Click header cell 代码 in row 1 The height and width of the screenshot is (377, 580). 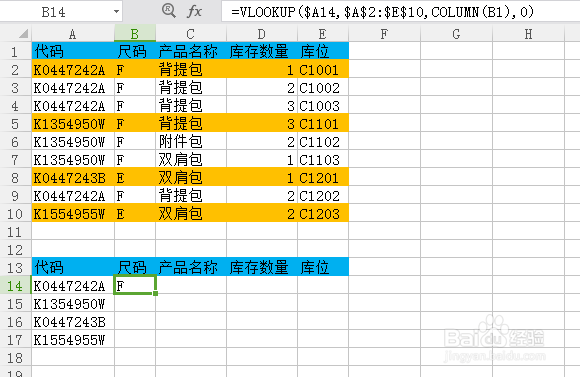point(73,51)
